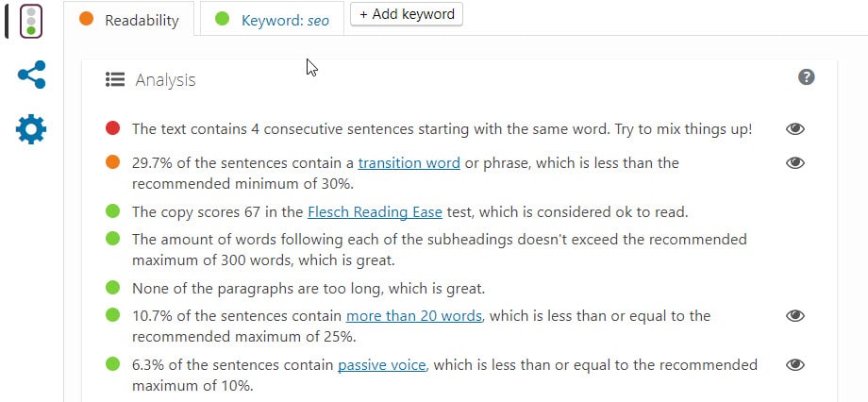Open the advanced settings gear icon

(x=31, y=129)
